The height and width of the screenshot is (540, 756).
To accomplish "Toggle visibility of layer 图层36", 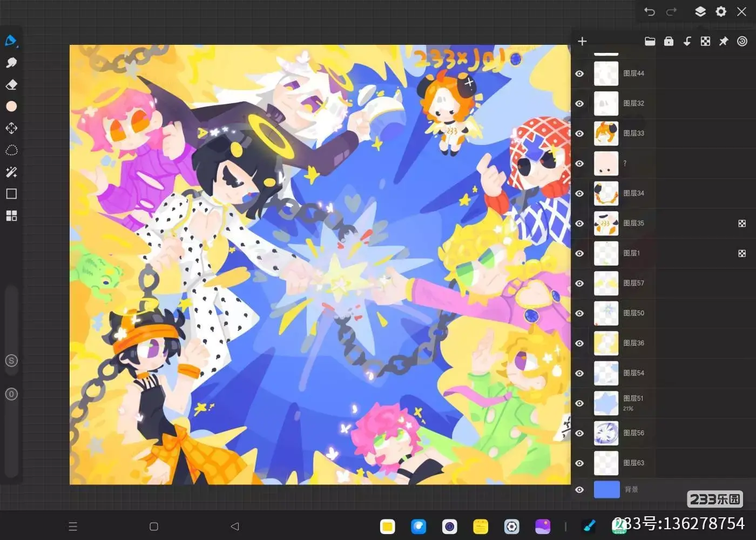I will pyautogui.click(x=579, y=343).
